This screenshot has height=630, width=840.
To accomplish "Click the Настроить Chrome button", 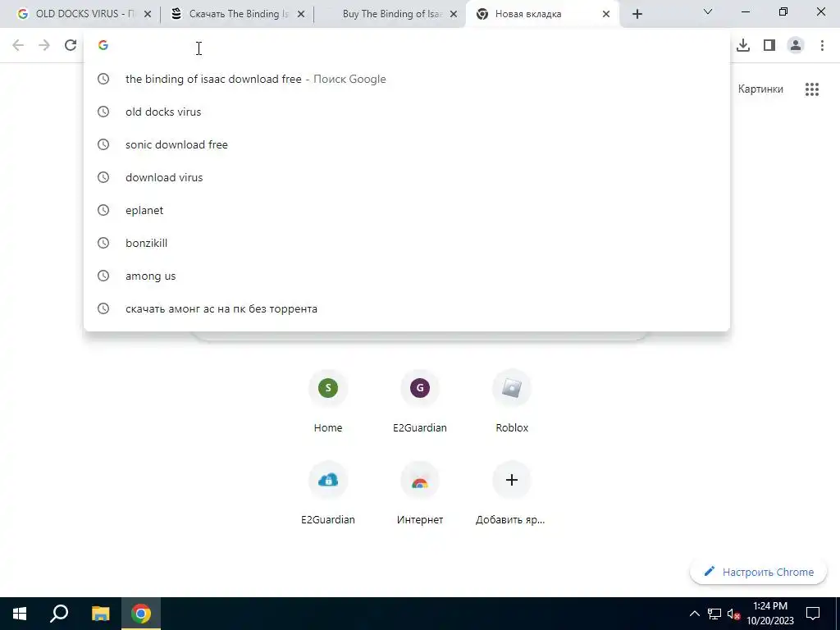I will point(759,572).
